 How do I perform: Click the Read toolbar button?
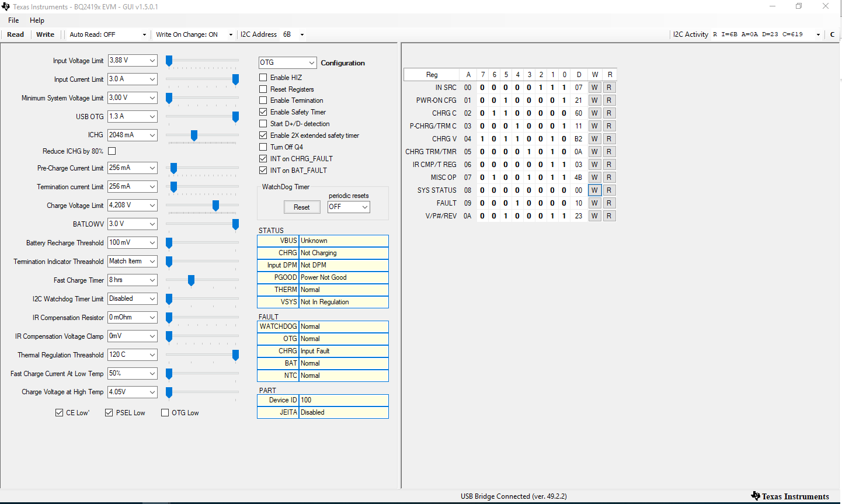pos(16,34)
